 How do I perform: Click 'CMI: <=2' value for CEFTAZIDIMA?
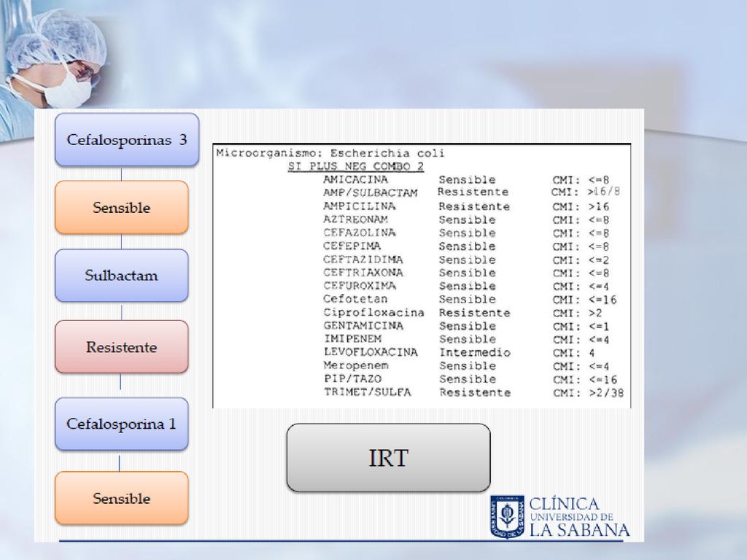(x=581, y=260)
